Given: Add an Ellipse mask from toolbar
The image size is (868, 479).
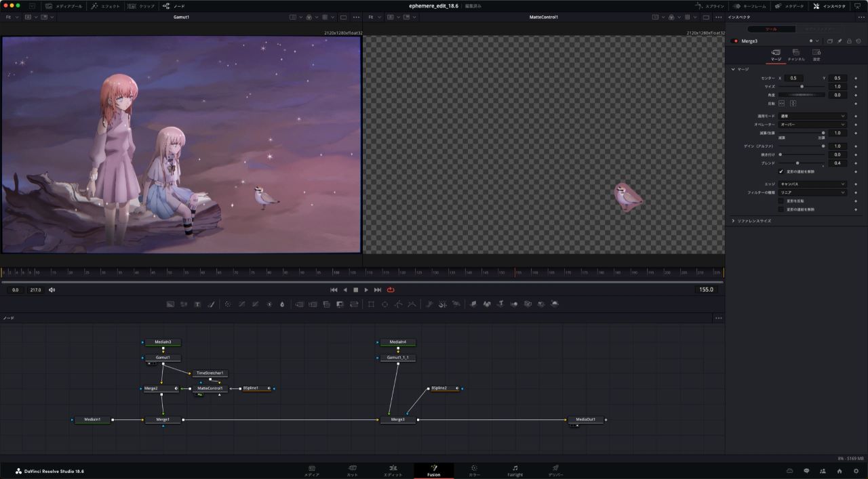Looking at the screenshot, I should pos(384,304).
